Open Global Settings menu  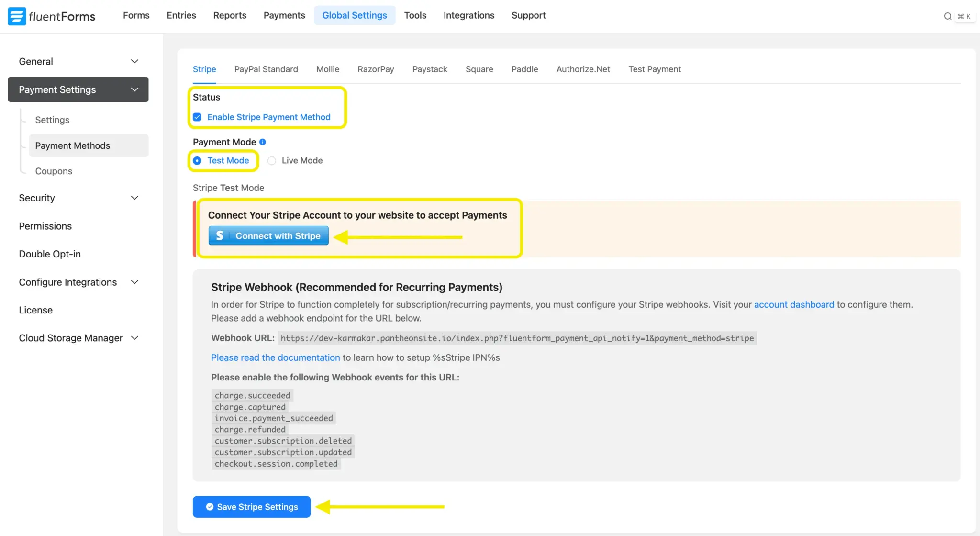point(355,15)
